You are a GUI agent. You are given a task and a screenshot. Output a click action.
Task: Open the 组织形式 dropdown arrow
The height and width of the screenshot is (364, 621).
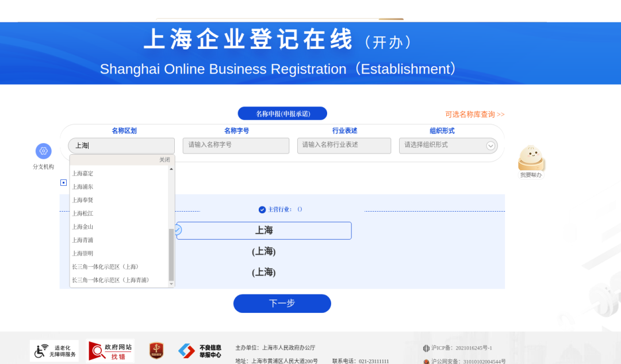pyautogui.click(x=490, y=145)
